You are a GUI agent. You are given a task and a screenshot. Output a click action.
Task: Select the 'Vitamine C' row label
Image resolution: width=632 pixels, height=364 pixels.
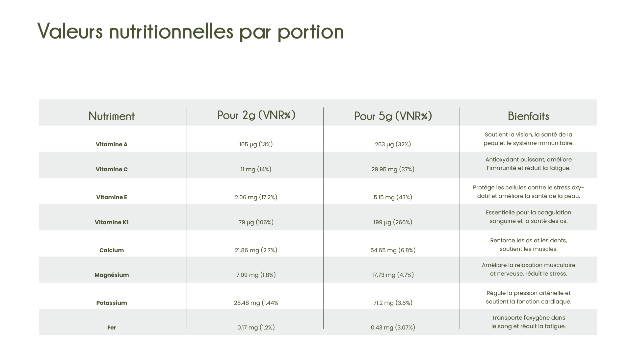112,169
